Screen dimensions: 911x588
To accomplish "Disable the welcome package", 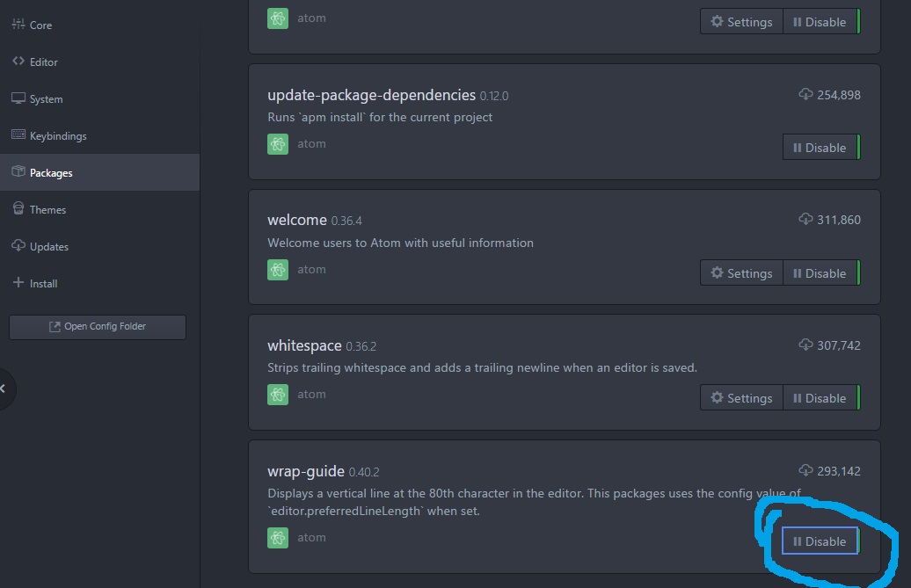I will pyautogui.click(x=820, y=273).
